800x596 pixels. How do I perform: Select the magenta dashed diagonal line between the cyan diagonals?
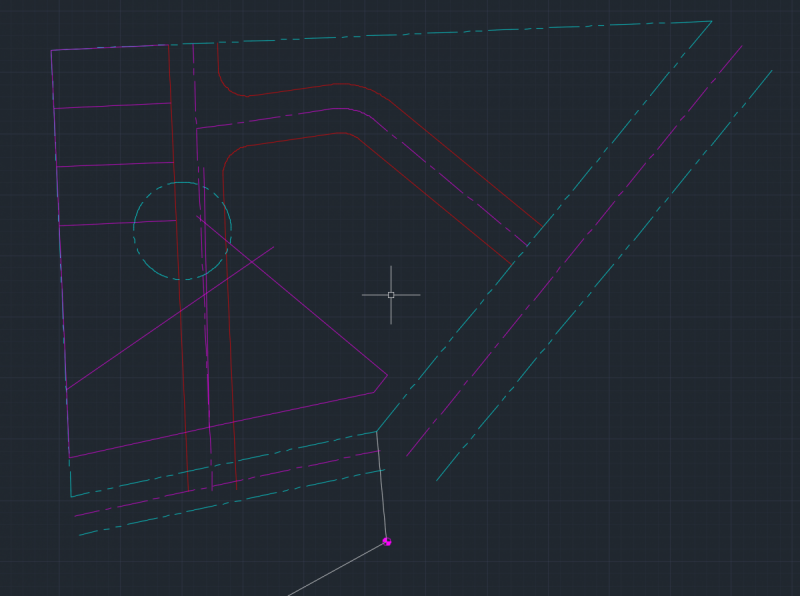pyautogui.click(x=574, y=251)
